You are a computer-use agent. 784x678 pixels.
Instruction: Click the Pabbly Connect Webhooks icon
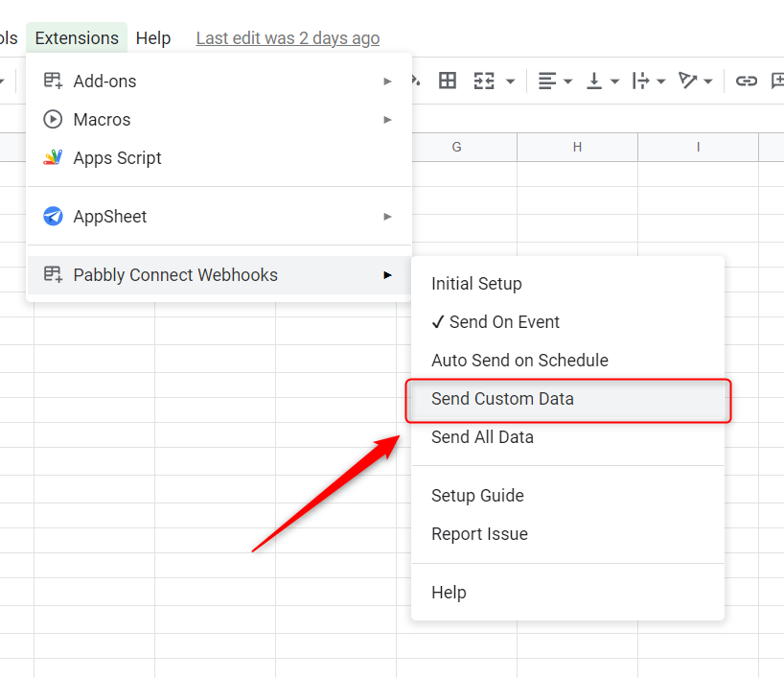(53, 274)
